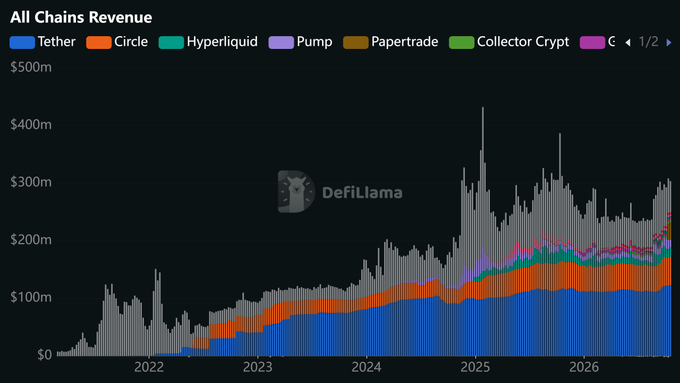
Task: Toggle the Papertrade legend entry
Action: click(x=391, y=42)
